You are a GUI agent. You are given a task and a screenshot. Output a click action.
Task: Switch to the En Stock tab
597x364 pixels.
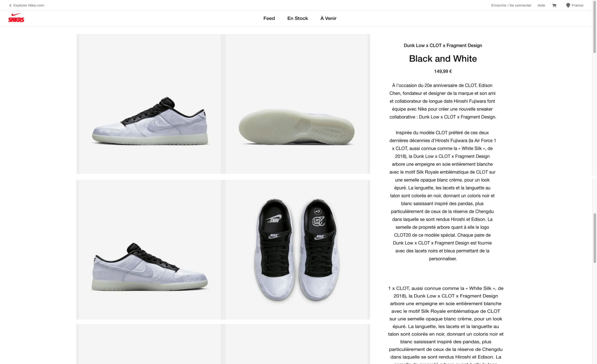(298, 18)
